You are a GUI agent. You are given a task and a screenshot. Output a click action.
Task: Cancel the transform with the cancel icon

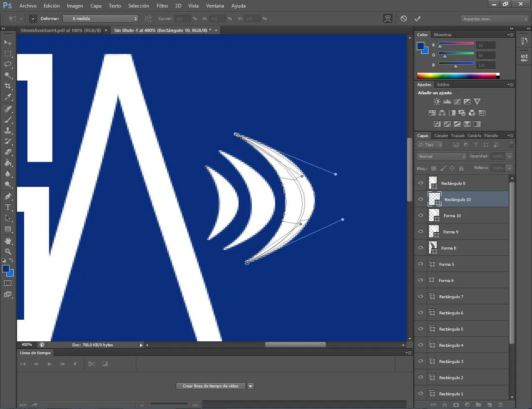click(404, 19)
